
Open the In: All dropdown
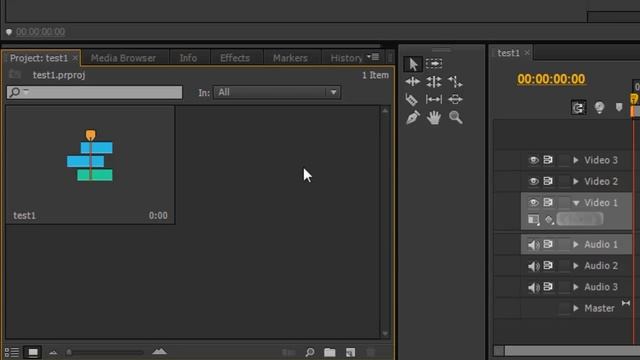pyautogui.click(x=277, y=92)
